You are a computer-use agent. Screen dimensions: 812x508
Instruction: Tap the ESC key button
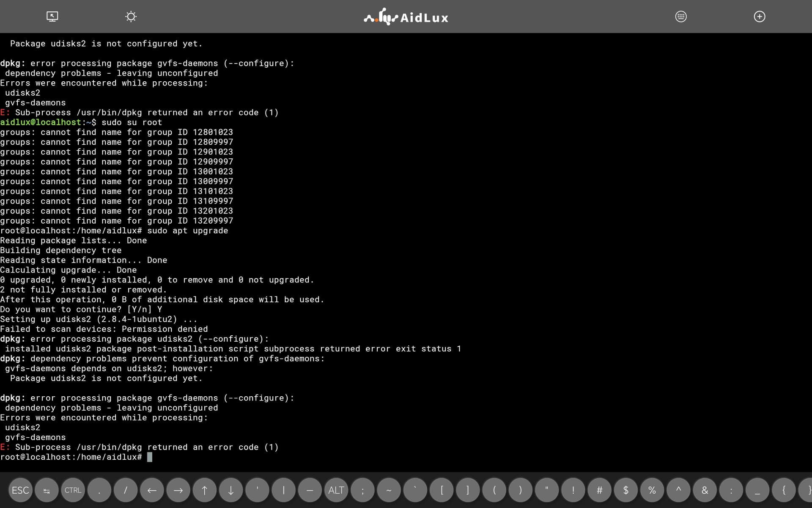pos(20,490)
